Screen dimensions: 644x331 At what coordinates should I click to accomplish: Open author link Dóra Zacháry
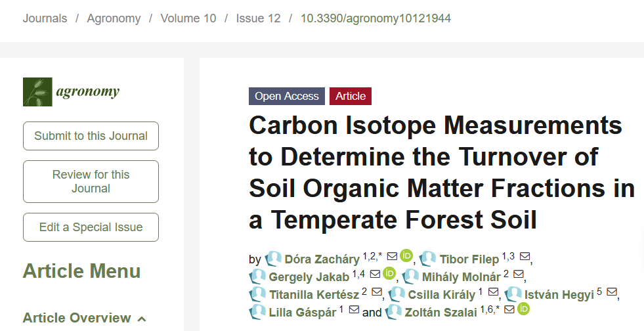[x=322, y=259]
